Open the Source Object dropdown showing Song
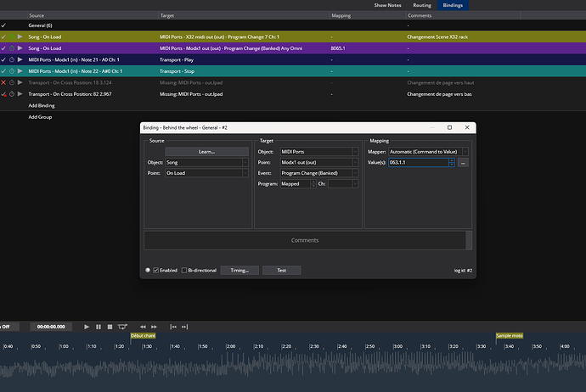 [x=207, y=162]
